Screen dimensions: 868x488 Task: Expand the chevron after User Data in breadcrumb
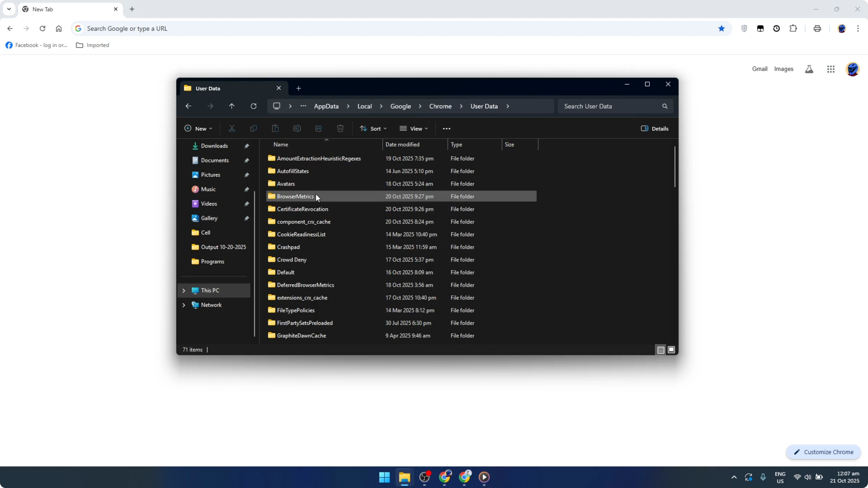click(508, 106)
